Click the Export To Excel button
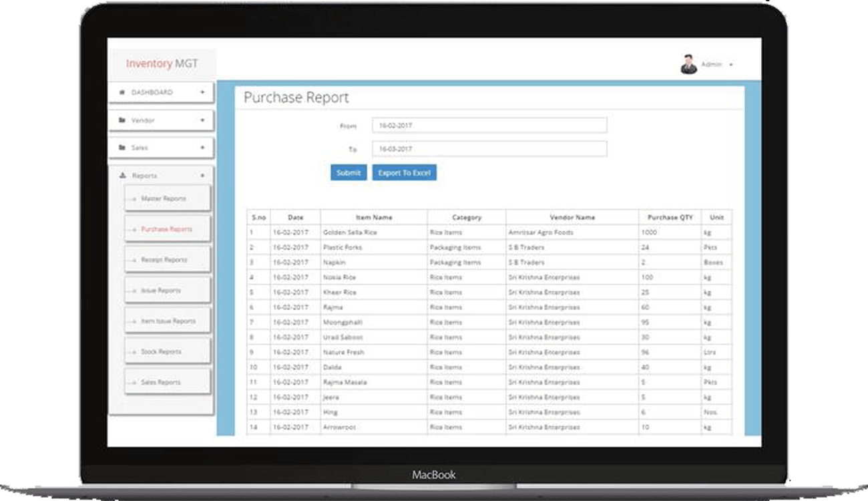 (404, 173)
